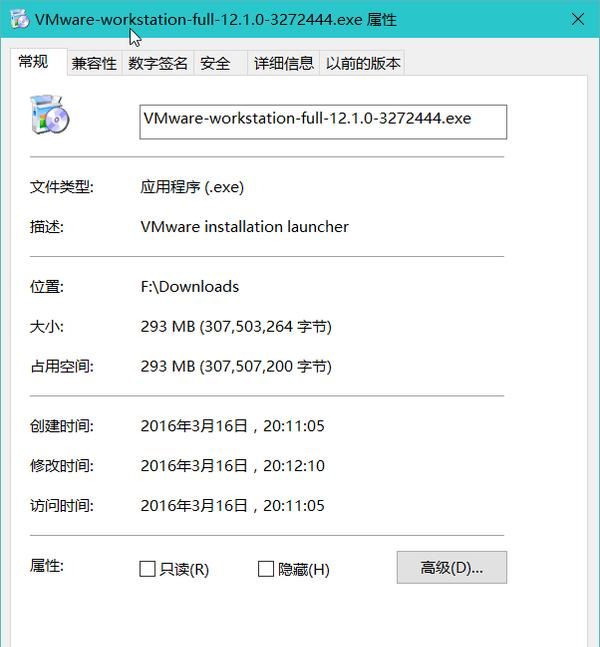Click the title bar file name text
Viewport: 600px width, 647px height.
(x=198, y=19)
